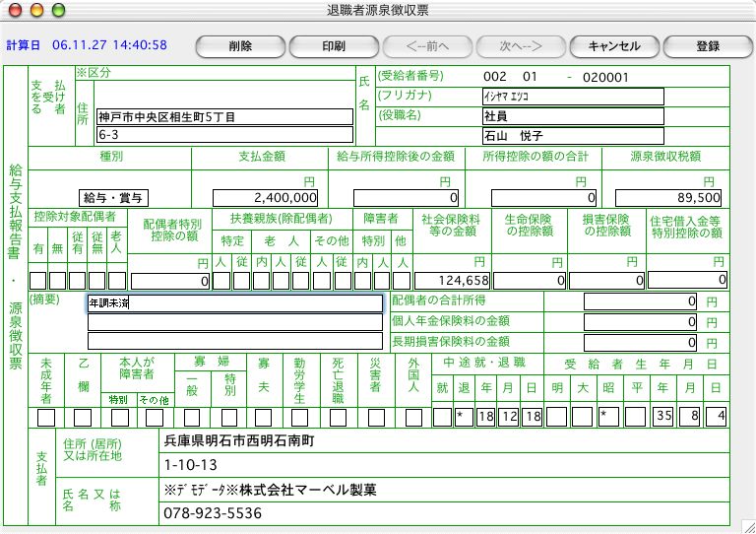The height and width of the screenshot is (534, 756).
Task: Enable the 勤労学生 checkbox
Action: coord(300,417)
